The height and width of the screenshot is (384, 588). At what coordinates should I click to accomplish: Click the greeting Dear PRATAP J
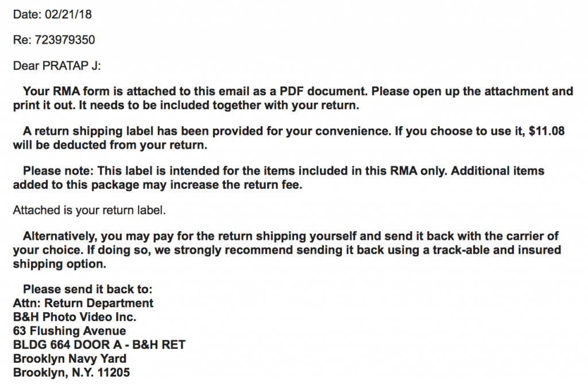[57, 65]
